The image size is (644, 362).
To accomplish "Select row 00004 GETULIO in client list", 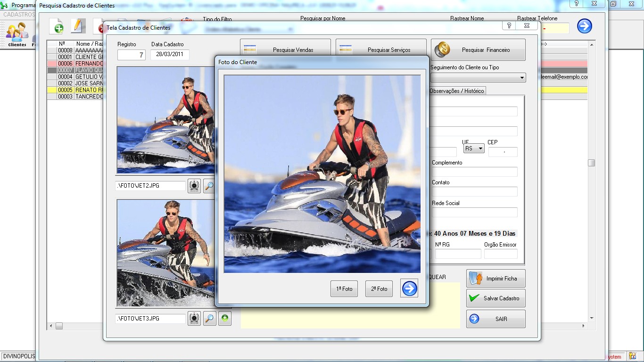I will pos(75,77).
